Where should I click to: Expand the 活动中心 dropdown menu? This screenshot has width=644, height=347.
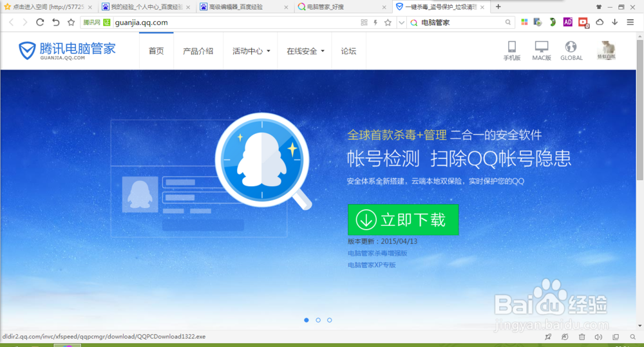[x=251, y=51]
